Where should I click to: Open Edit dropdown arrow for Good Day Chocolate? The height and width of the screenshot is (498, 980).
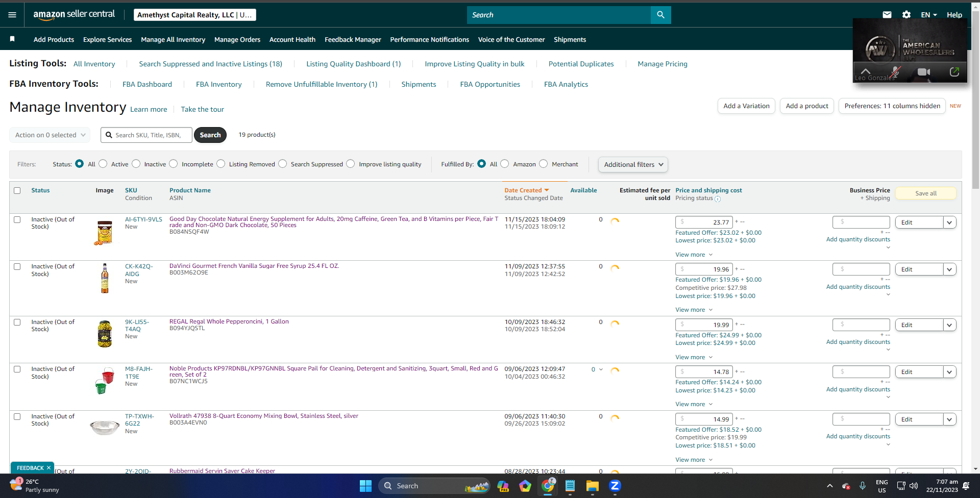coord(949,222)
